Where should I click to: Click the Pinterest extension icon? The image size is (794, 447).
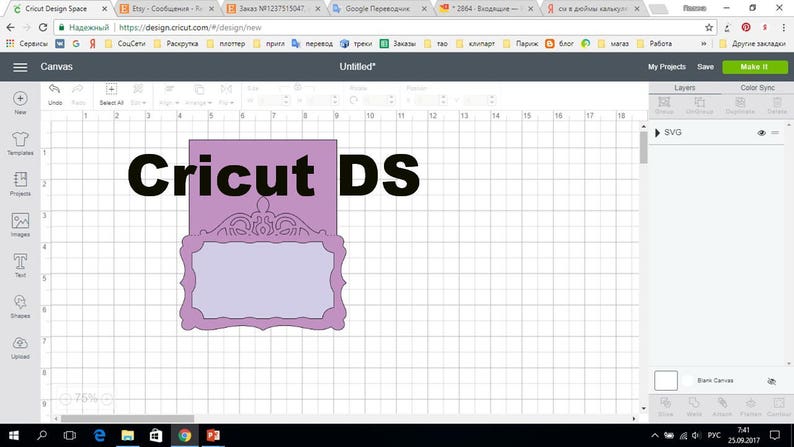[x=745, y=27]
